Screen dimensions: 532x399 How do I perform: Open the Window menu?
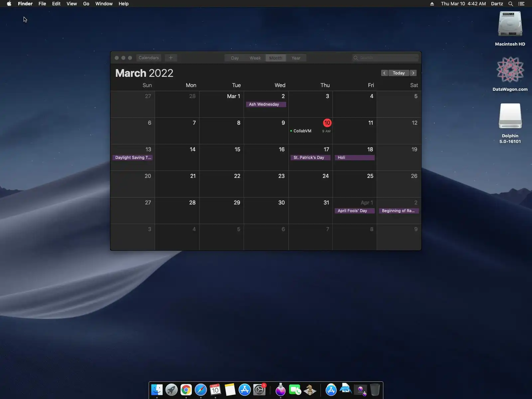[x=104, y=4]
